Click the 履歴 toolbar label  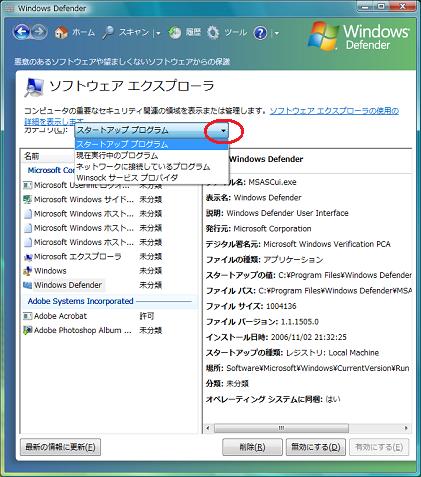193,32
